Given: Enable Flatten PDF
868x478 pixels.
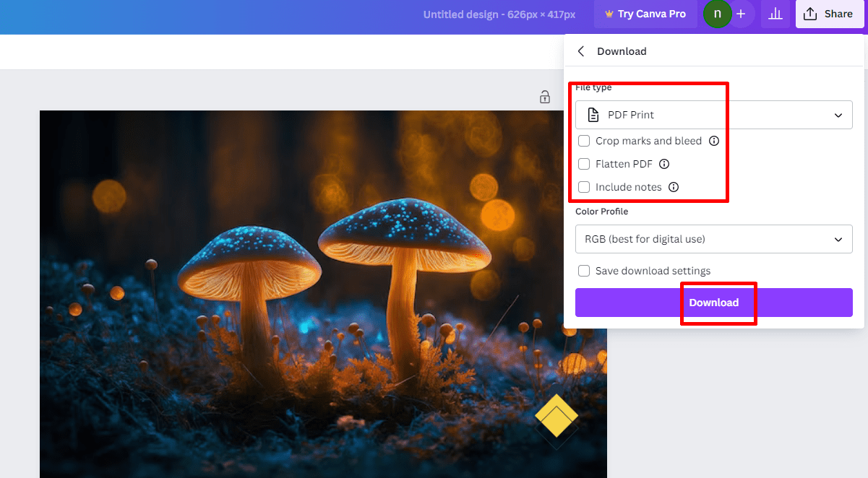Looking at the screenshot, I should click(x=583, y=164).
